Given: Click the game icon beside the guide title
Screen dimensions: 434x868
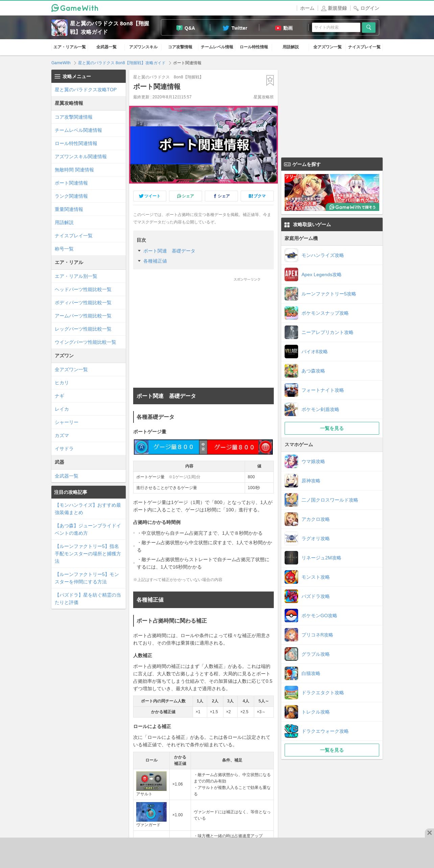Looking at the screenshot, I should pyautogui.click(x=59, y=28).
